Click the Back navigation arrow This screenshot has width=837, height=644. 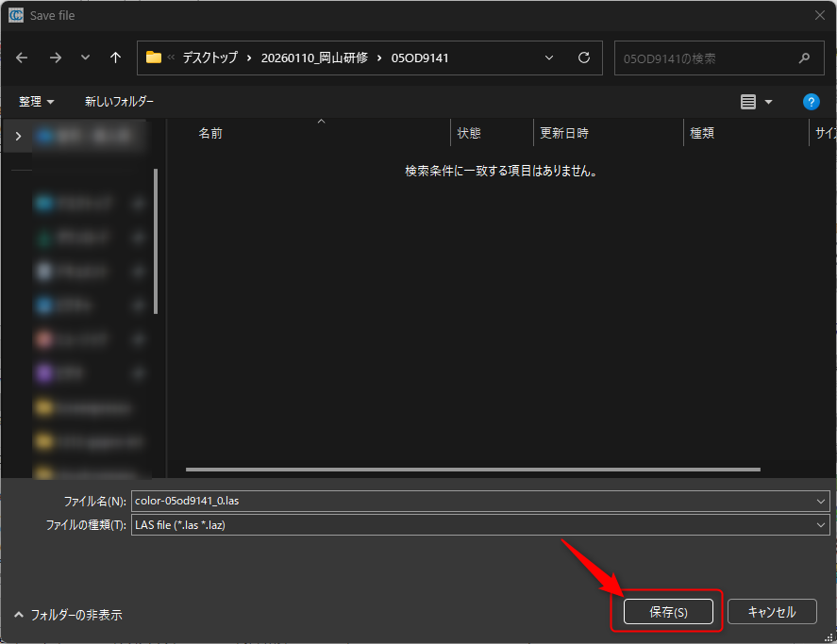22,58
